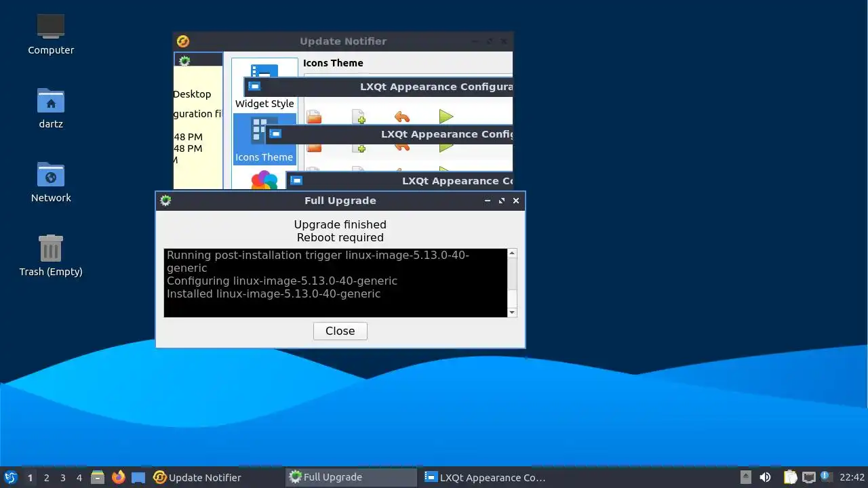Open the network status tray icon

coord(808,477)
